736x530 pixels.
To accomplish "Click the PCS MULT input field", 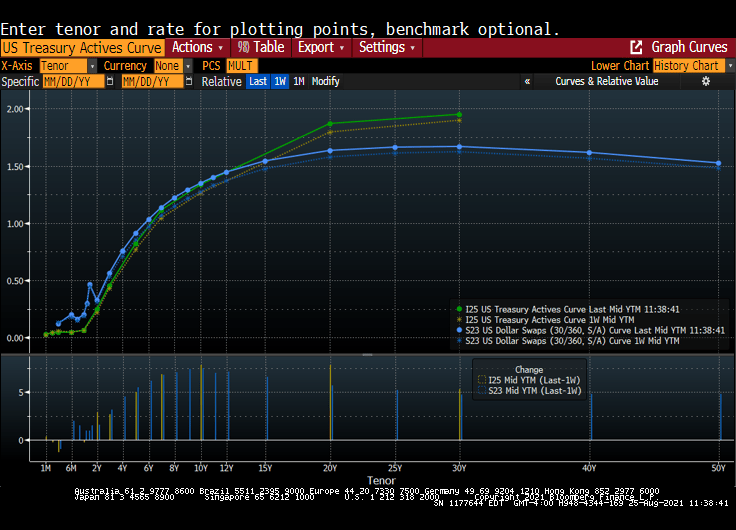I will click(243, 66).
